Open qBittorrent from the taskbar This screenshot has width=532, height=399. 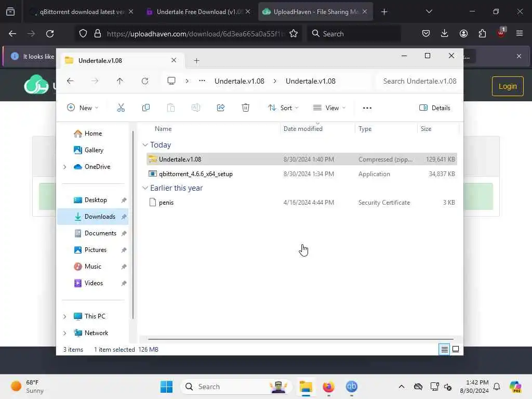pyautogui.click(x=352, y=387)
